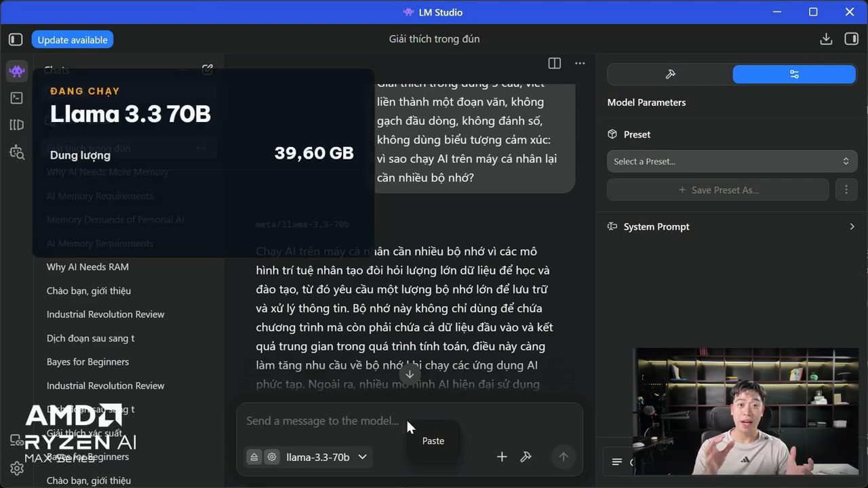Viewport: 868px width, 488px height.
Task: Click the Update available button
Action: 73,40
